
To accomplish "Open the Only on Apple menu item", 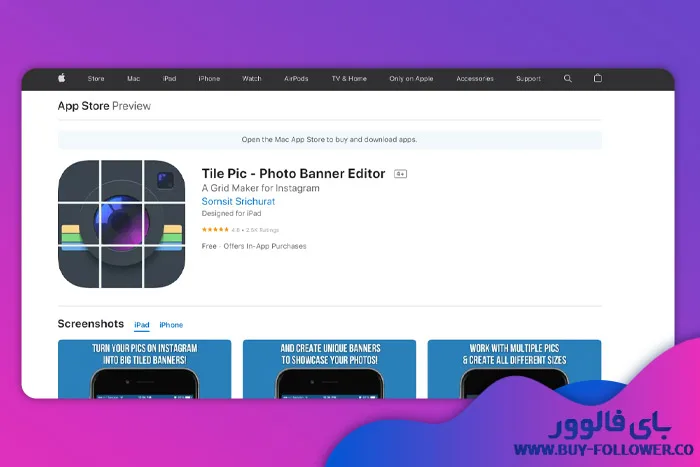I will (x=411, y=79).
